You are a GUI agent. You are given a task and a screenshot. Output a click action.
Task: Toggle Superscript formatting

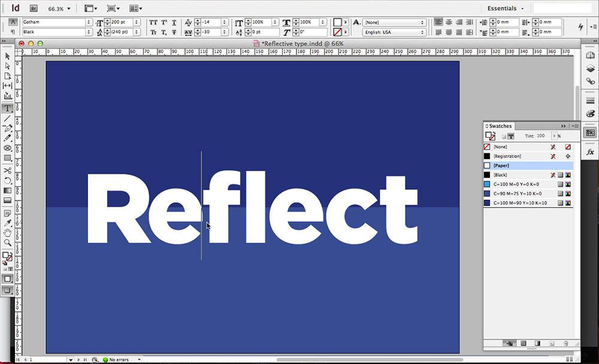click(164, 23)
